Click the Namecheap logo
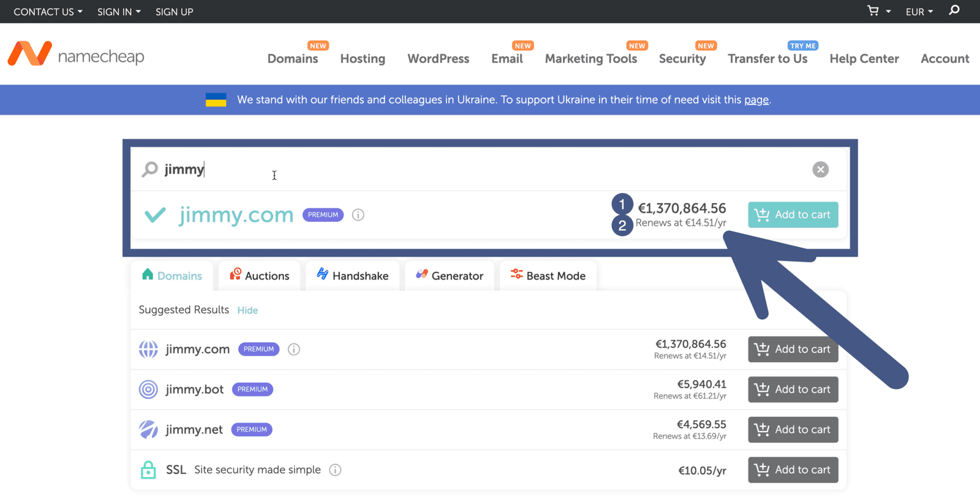 tap(76, 55)
